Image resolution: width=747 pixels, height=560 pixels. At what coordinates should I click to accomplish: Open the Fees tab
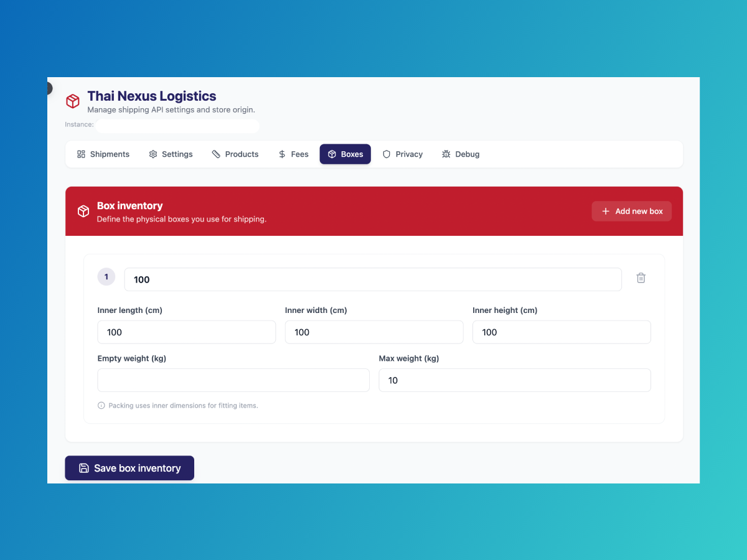(293, 154)
